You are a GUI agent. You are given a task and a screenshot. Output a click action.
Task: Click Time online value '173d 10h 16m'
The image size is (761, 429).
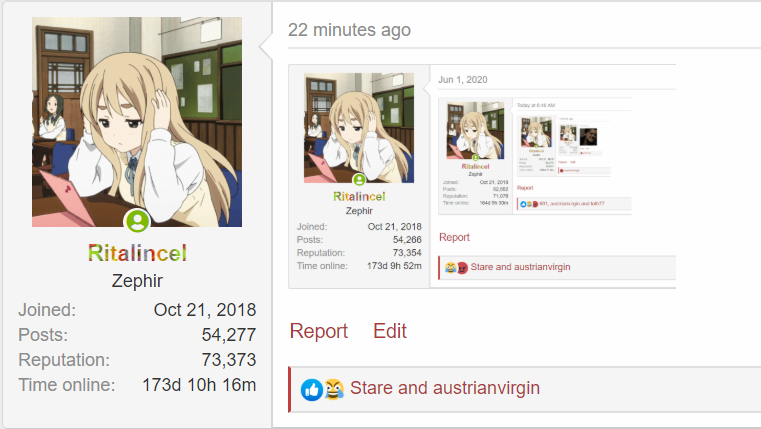click(199, 385)
